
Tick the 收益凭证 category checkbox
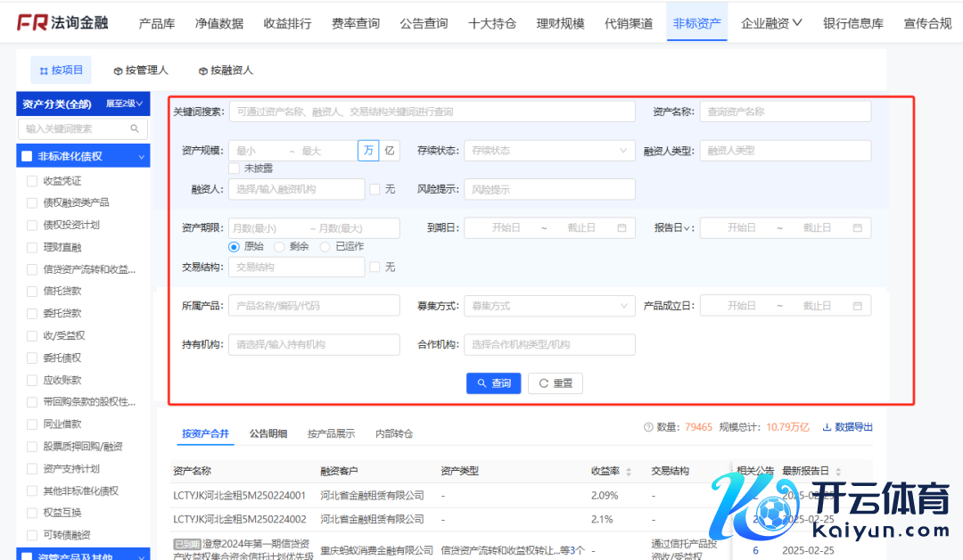point(32,181)
